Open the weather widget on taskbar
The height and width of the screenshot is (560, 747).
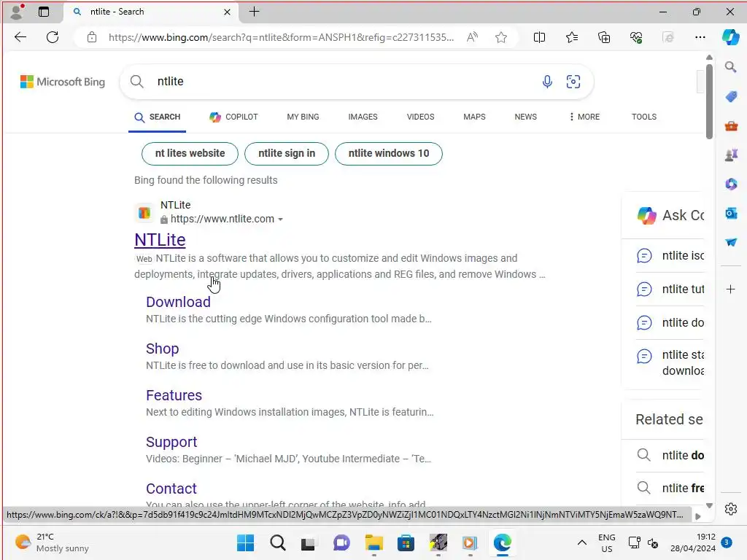52,542
